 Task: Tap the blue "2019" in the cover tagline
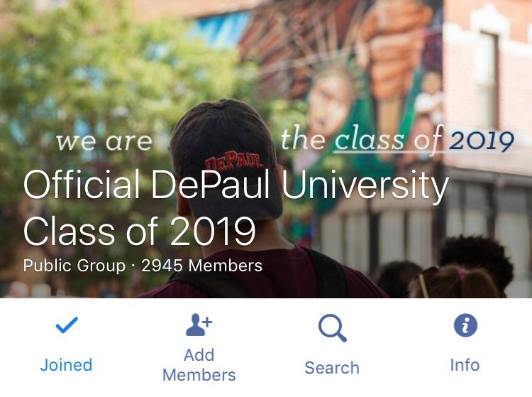point(481,141)
